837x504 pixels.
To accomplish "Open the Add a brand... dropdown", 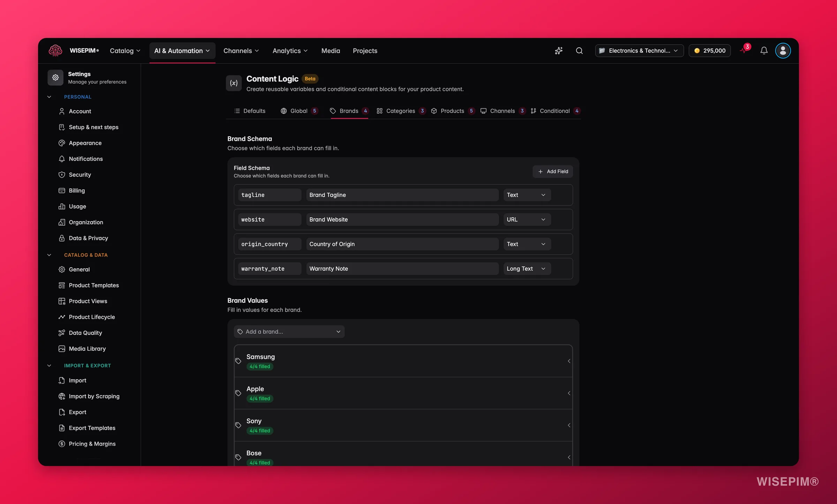I will (289, 332).
